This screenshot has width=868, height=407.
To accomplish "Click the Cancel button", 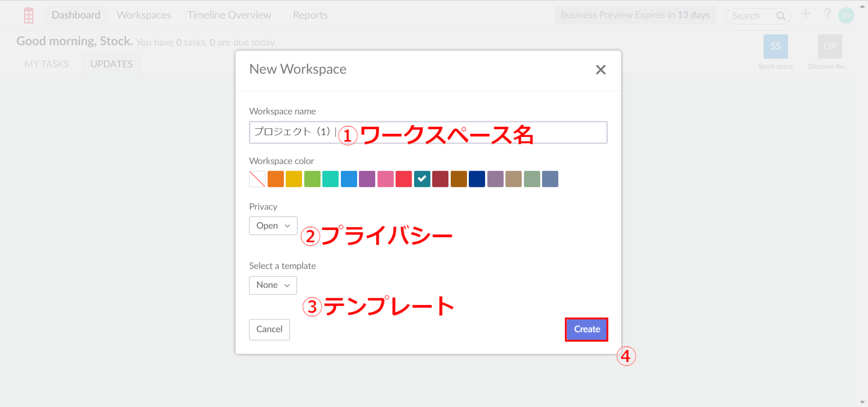I will (x=269, y=329).
